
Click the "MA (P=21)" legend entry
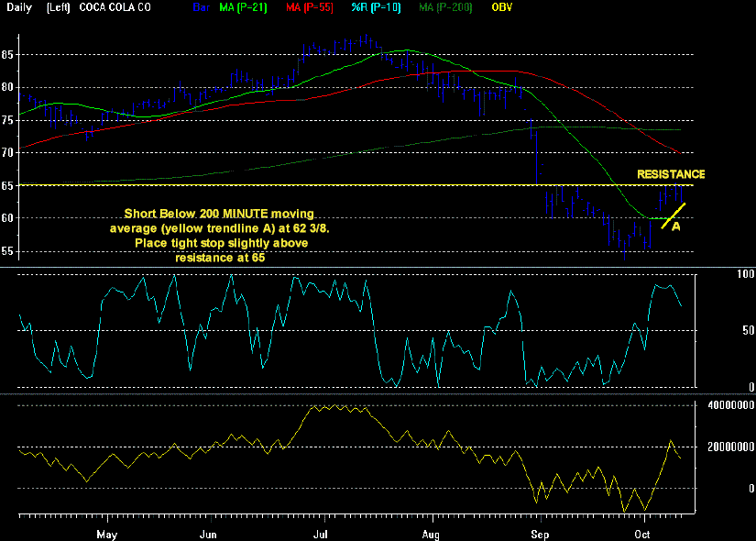click(243, 7)
